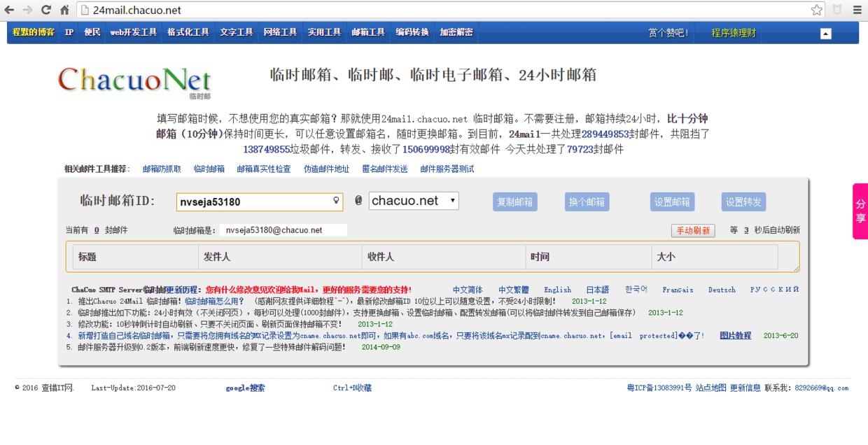Open the 网络工具 menu
This screenshot has width=868, height=445.
pyautogui.click(x=280, y=31)
